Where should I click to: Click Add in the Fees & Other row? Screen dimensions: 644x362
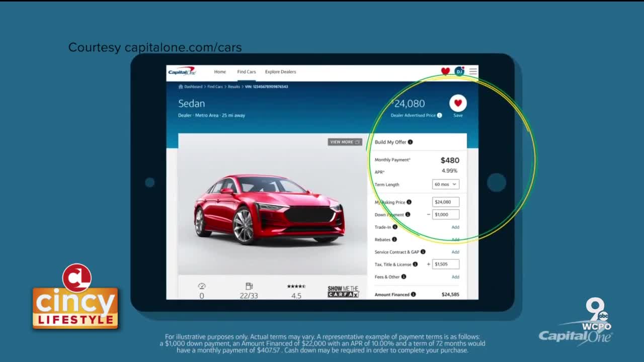455,277
